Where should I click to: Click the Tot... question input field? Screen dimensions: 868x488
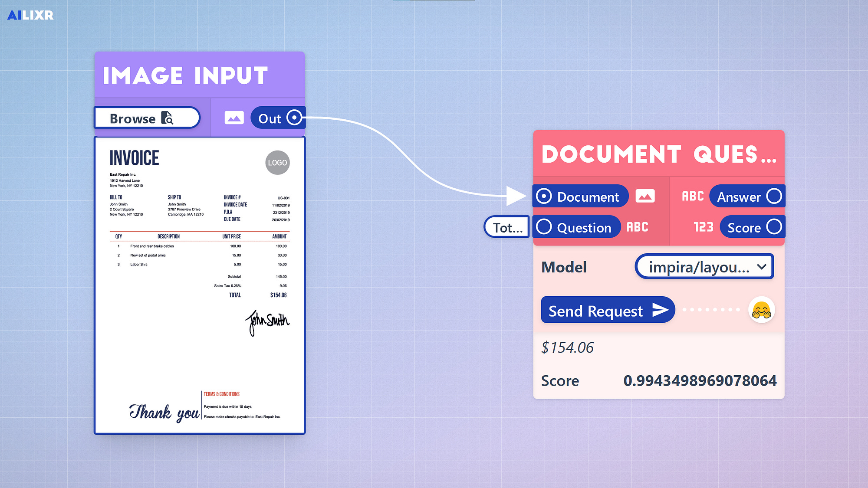tap(507, 227)
